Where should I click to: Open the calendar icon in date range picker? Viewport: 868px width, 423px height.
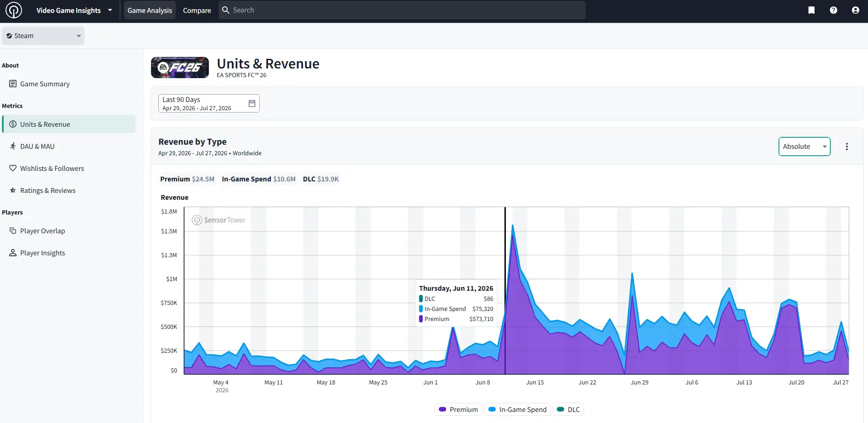pyautogui.click(x=252, y=103)
